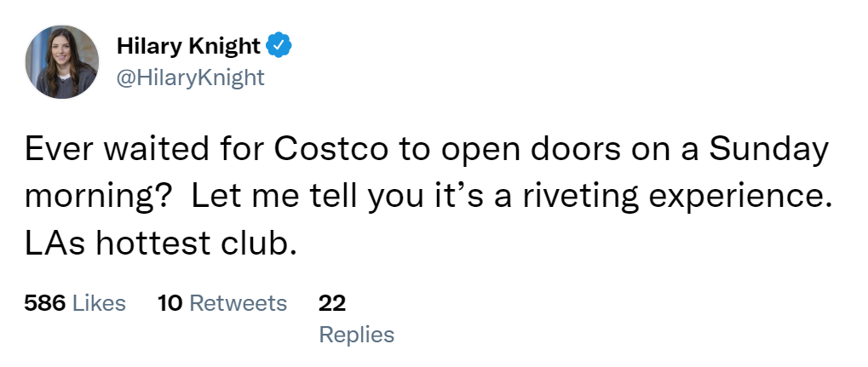Viewport: 868px width, 367px height.
Task: Click the Retweets label
Action: point(238,302)
